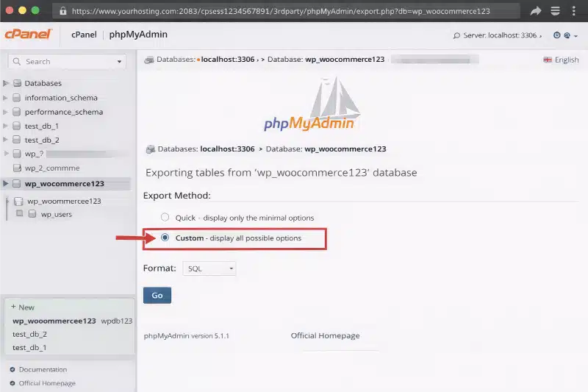
Task: Tick the checkbox next to wp_users
Action: click(20, 213)
